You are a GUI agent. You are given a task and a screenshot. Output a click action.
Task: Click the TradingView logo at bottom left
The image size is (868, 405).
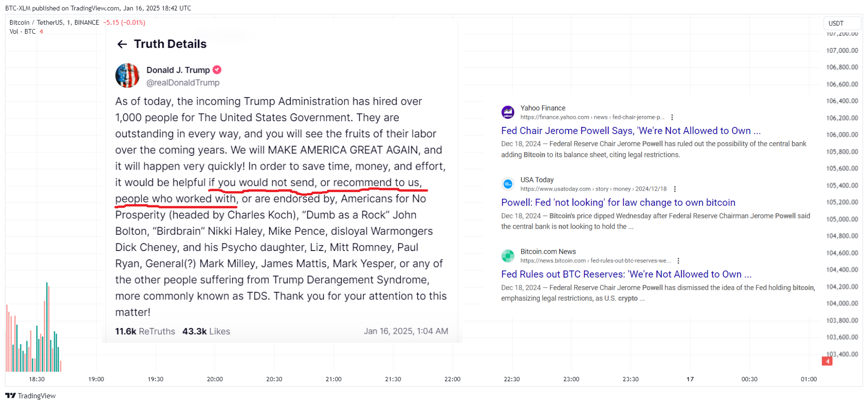click(x=30, y=395)
